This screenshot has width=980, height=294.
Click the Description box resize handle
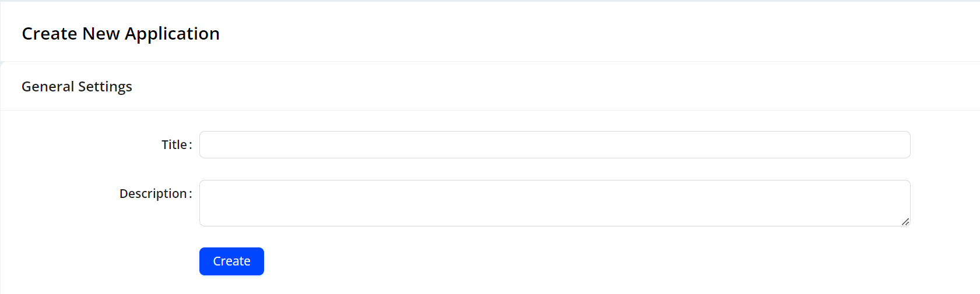[905, 222]
